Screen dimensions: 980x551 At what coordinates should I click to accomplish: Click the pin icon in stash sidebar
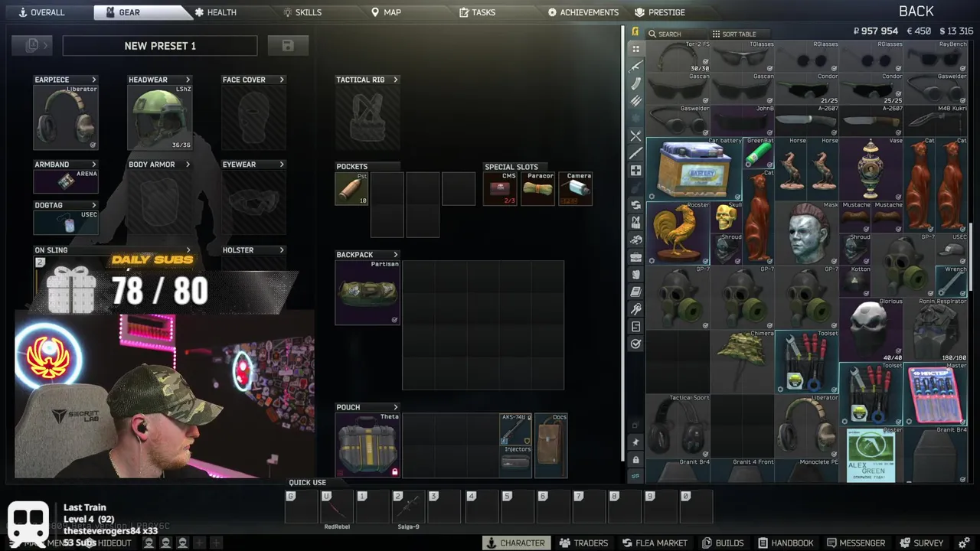click(x=635, y=442)
